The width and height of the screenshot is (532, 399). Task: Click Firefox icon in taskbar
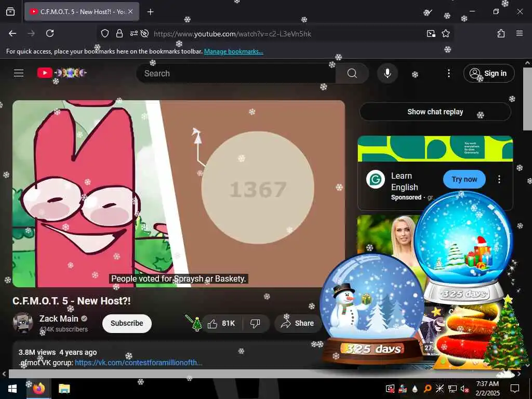[39, 389]
